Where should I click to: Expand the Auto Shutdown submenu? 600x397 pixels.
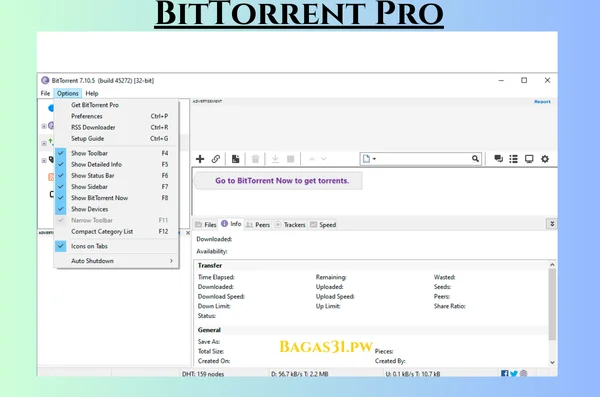(x=116, y=261)
